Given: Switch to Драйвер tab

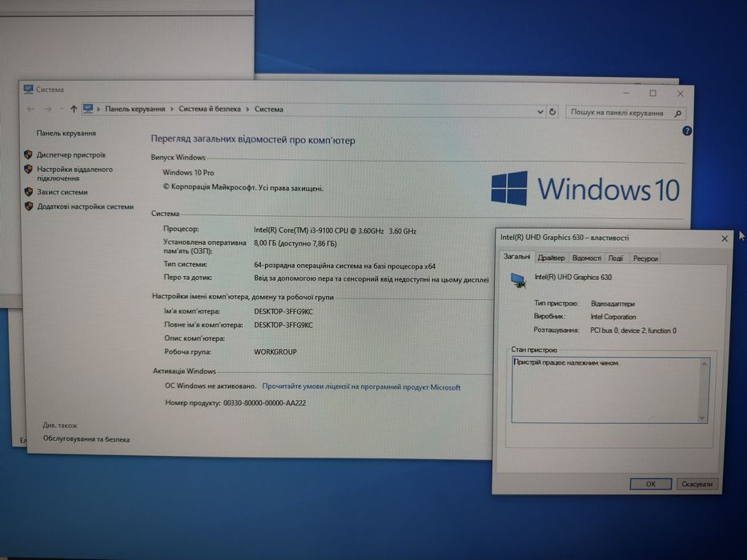Looking at the screenshot, I should [x=551, y=258].
